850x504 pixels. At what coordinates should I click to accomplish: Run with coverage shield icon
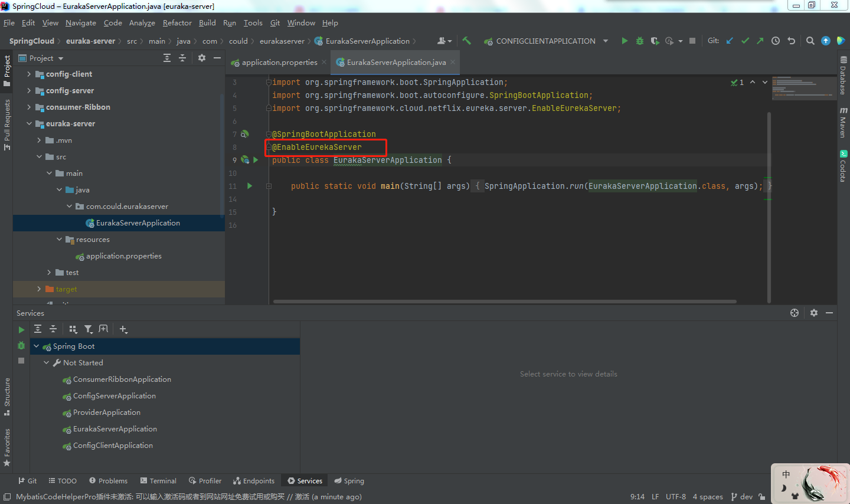click(655, 41)
